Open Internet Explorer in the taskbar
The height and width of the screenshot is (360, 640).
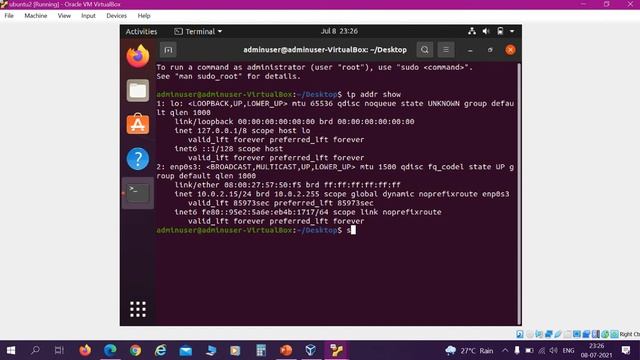tap(161, 350)
